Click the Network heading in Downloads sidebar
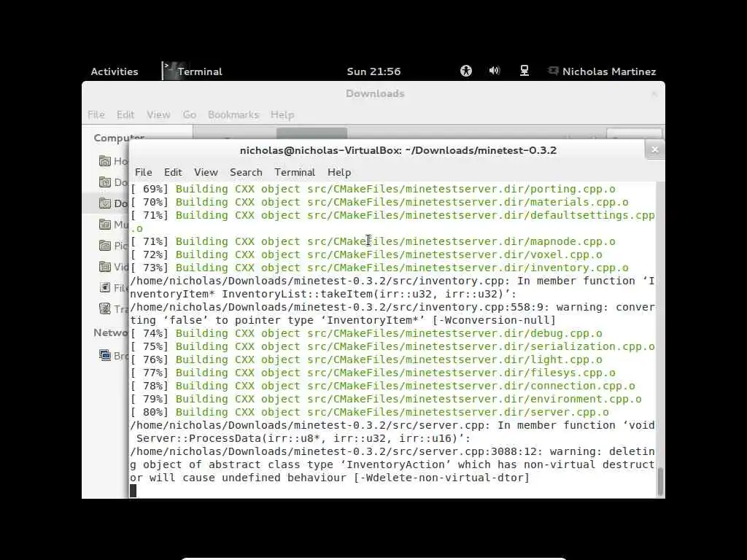Image resolution: width=747 pixels, height=560 pixels. [x=111, y=332]
